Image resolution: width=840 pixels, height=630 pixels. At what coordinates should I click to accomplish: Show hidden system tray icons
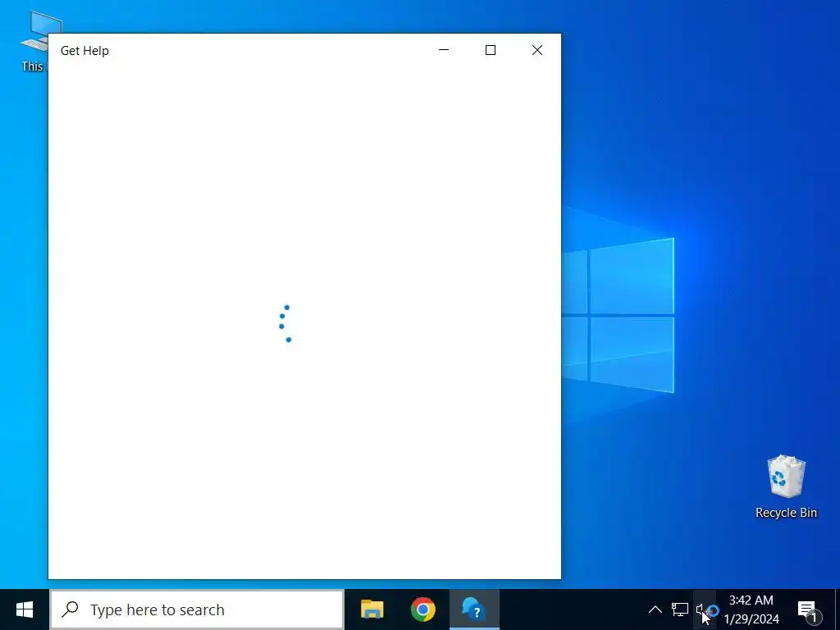click(x=655, y=609)
